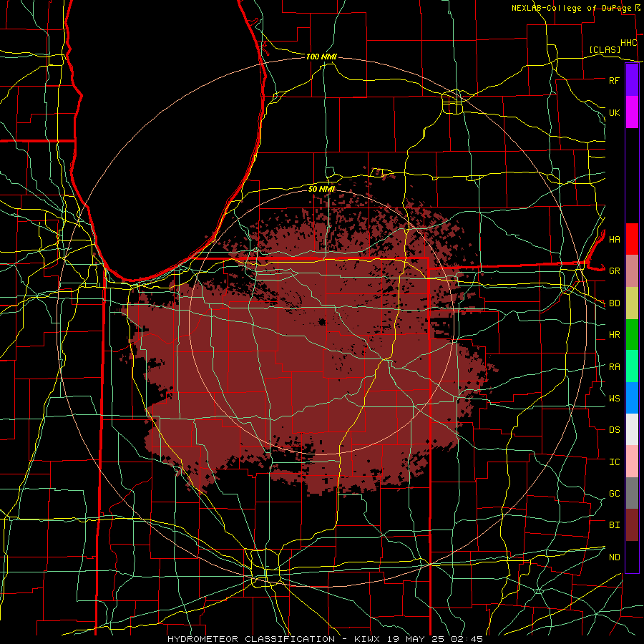Click the BI dark red legend swatch
This screenshot has width=644, height=644.
[x=632, y=525]
